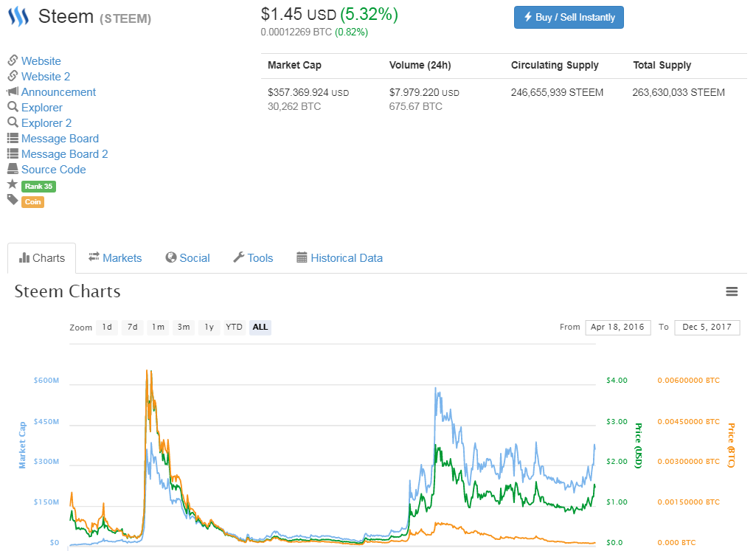
Task: Click the magnifier icon beside Explorer
Action: pos(13,106)
